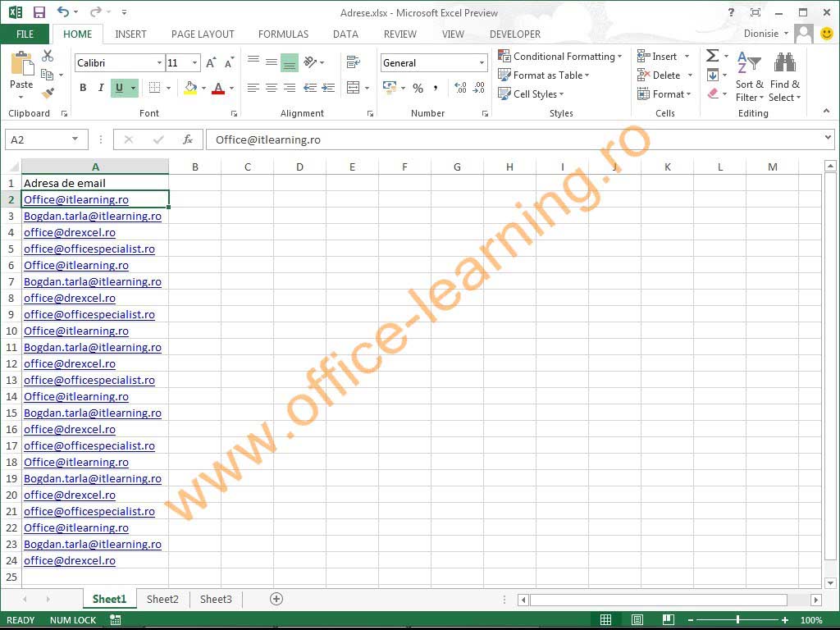Increase indent of cell contents
This screenshot has width=840, height=630.
[328, 88]
